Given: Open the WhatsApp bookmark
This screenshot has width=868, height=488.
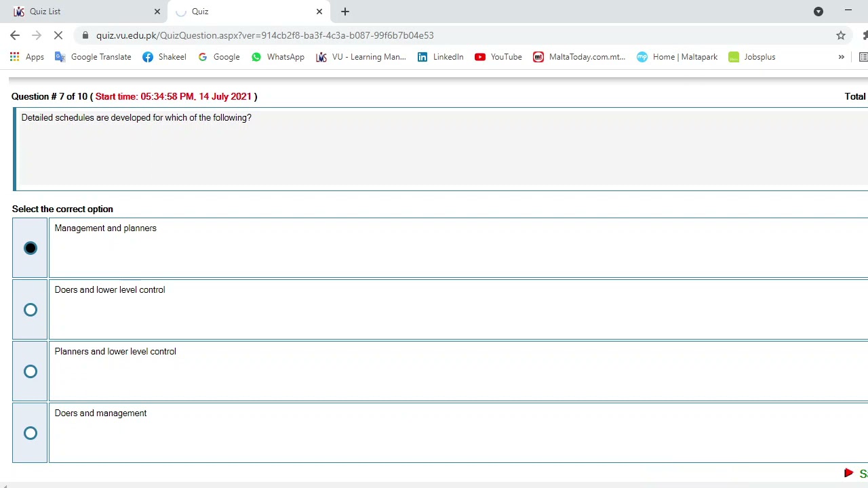Looking at the screenshot, I should click(x=278, y=57).
